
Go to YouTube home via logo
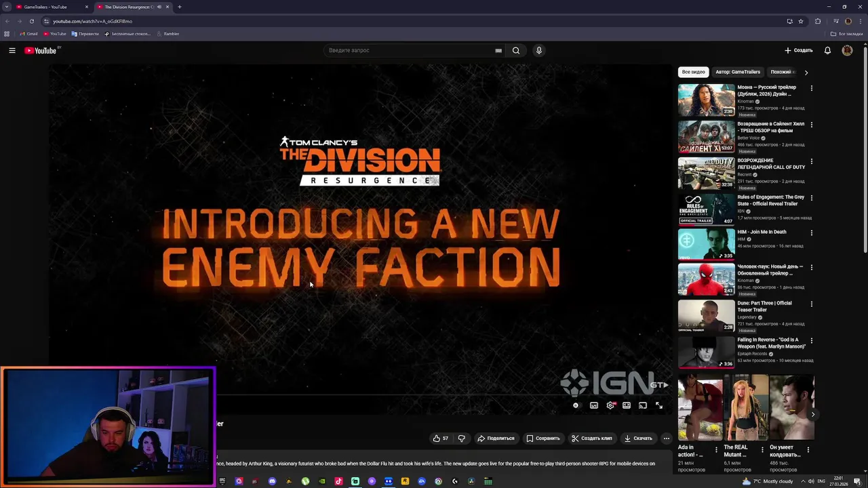tap(41, 50)
